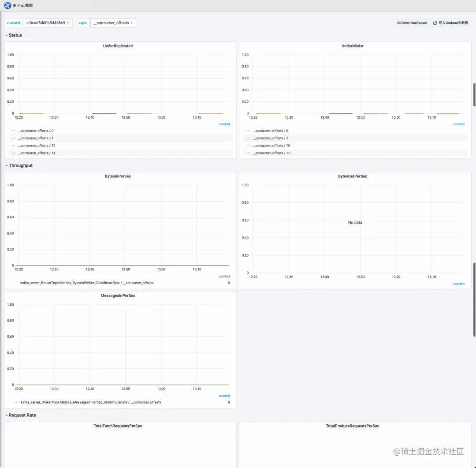Viewport: 476px width, 468px height.
Task: Click the Xnip app icon
Action: 7,5
